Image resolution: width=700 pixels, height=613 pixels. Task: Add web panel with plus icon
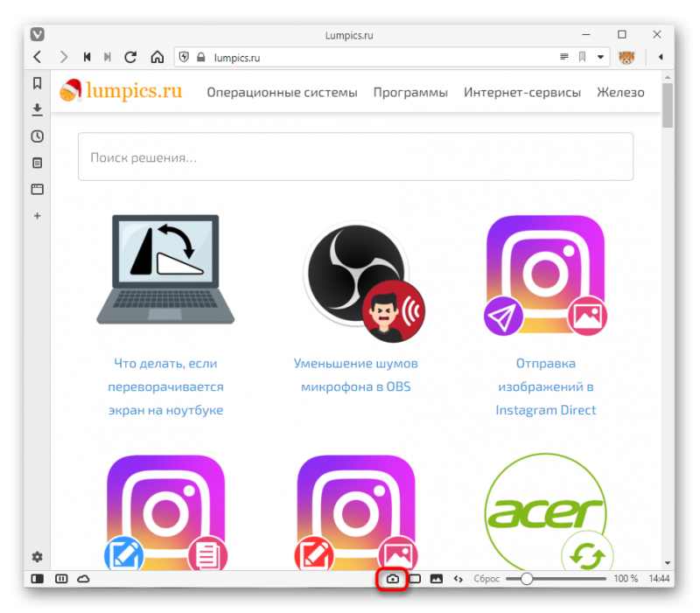(x=38, y=216)
